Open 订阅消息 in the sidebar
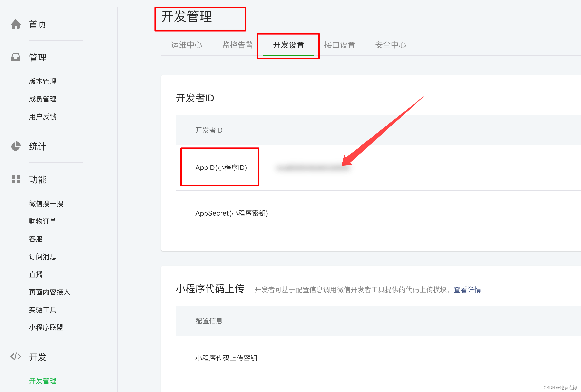This screenshot has width=581, height=392. point(43,256)
